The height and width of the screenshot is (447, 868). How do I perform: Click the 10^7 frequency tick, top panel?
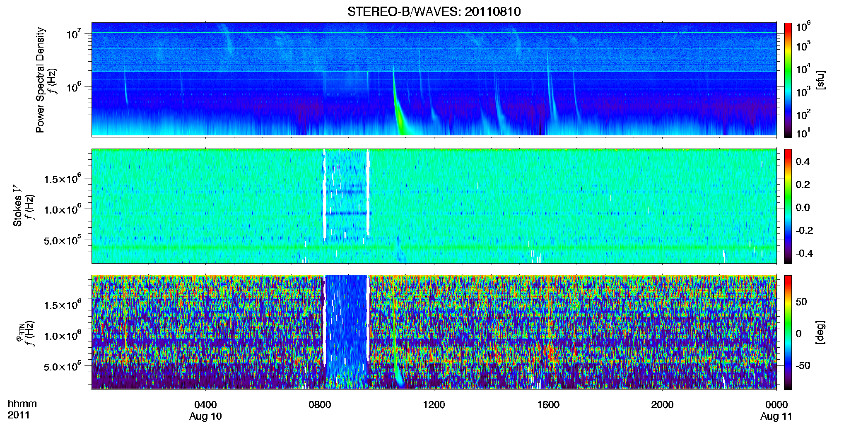click(73, 34)
